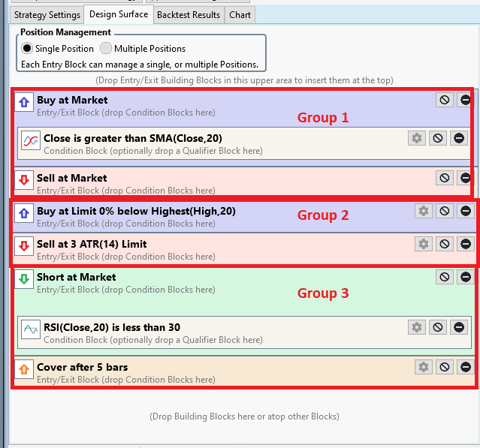Select the Multiple Positions radio button
Screen dimensions: 480x448
pyautogui.click(x=106, y=48)
